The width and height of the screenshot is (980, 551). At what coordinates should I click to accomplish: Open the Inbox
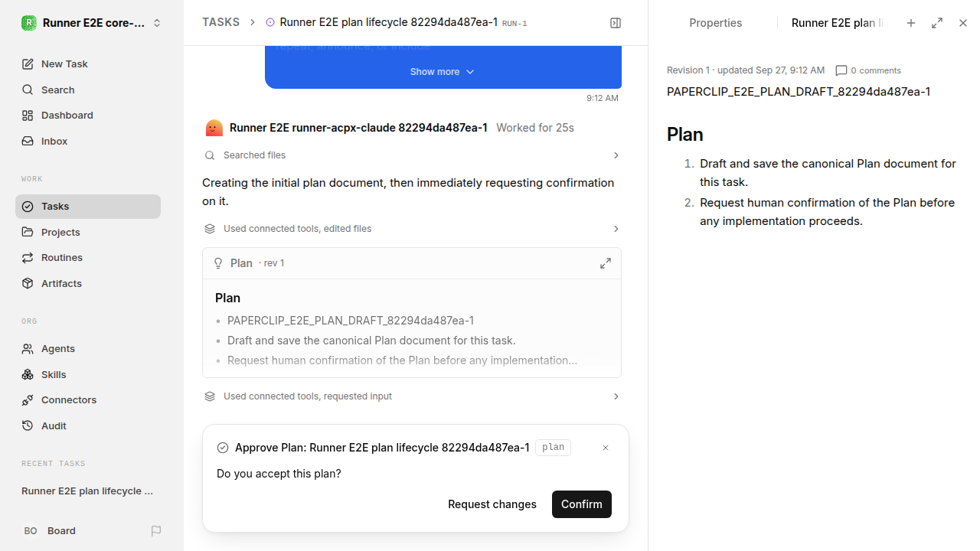(88, 142)
